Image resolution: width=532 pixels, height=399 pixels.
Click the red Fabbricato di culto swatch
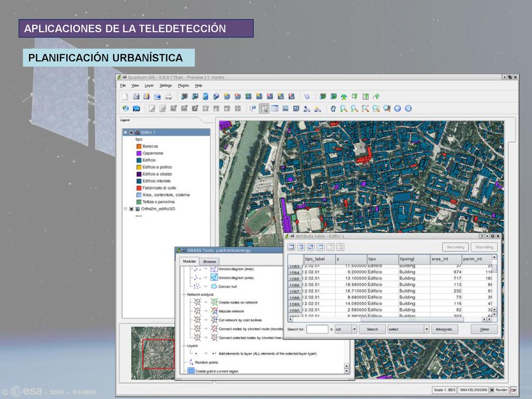[139, 188]
